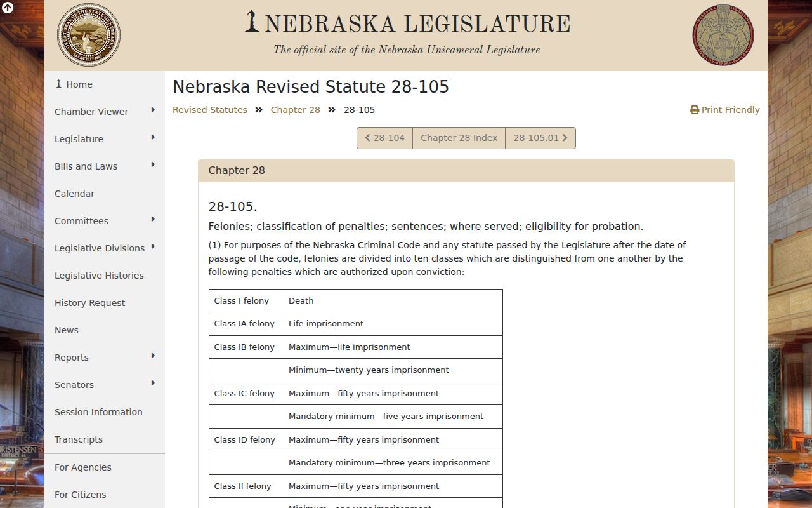Screen dimensions: 812x508
Task: Click the Chapter 28 panel heading
Action: coord(466,171)
